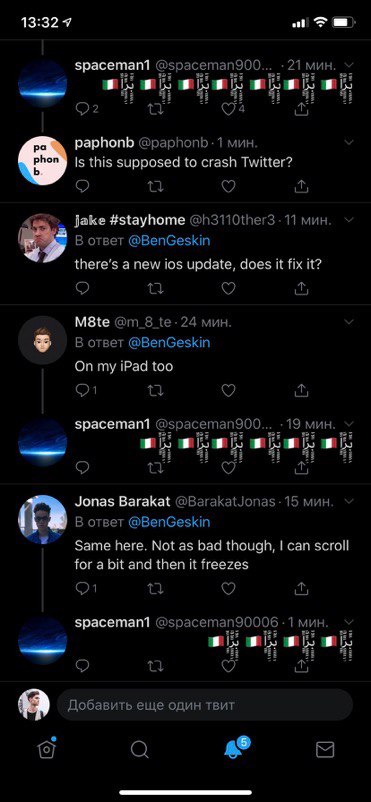Like M8te's "On my iPad too" tweet

pos(228,390)
